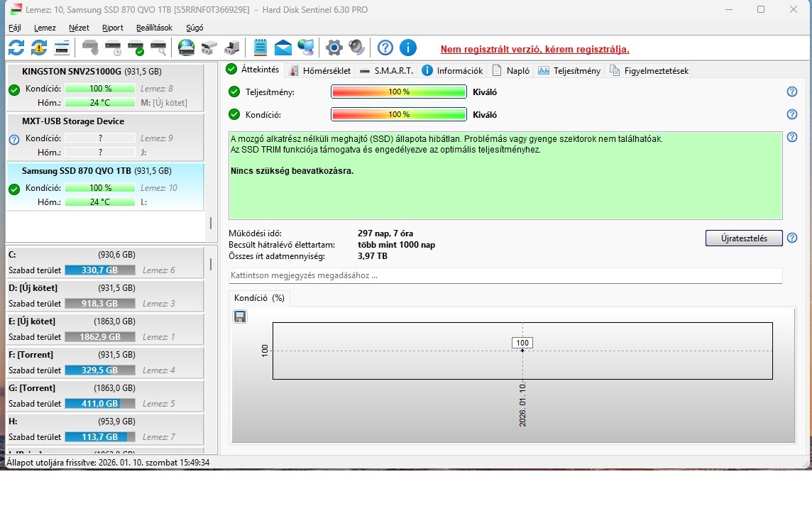Viewport: 812px width, 523px height.
Task: Click the Újratesztelés button
Action: (744, 238)
